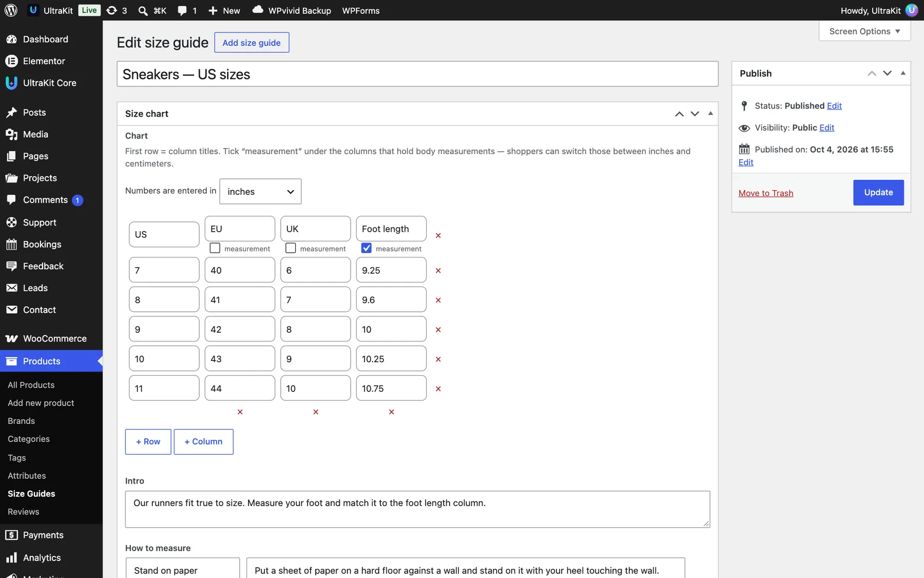Screen dimensions: 924x578
Task: Open the search magnifier in admin bar
Action: pyautogui.click(x=143, y=10)
